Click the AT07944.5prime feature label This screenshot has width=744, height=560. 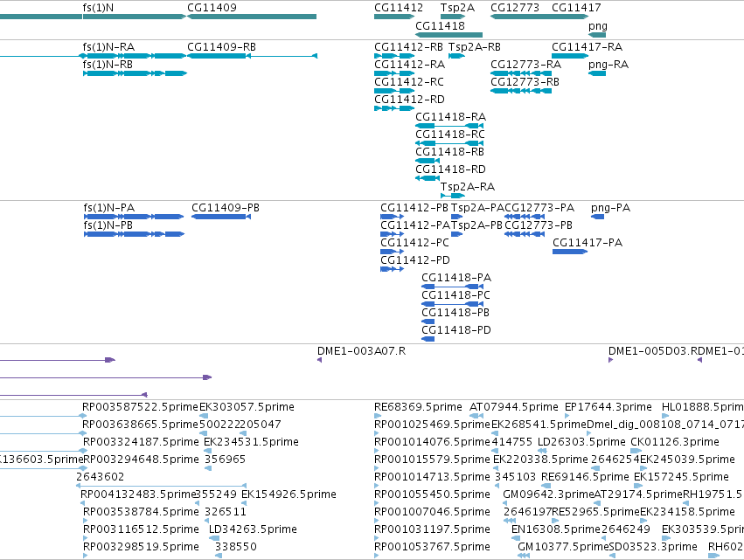pyautogui.click(x=514, y=407)
